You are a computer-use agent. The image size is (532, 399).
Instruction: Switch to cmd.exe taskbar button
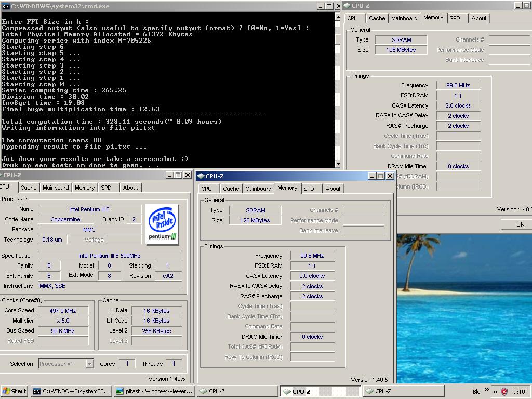pyautogui.click(x=71, y=391)
